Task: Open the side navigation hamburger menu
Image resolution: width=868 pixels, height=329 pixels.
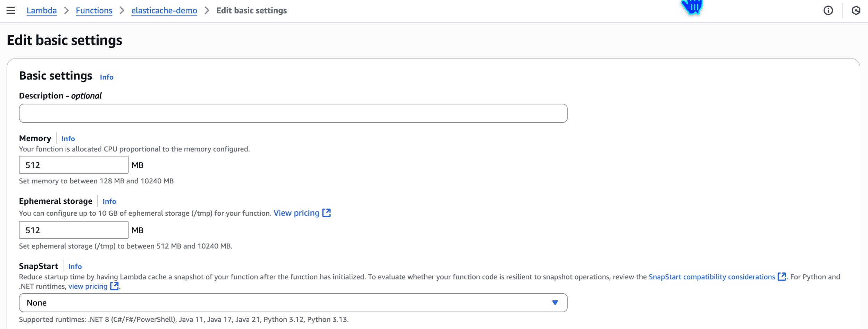Action: (x=11, y=10)
